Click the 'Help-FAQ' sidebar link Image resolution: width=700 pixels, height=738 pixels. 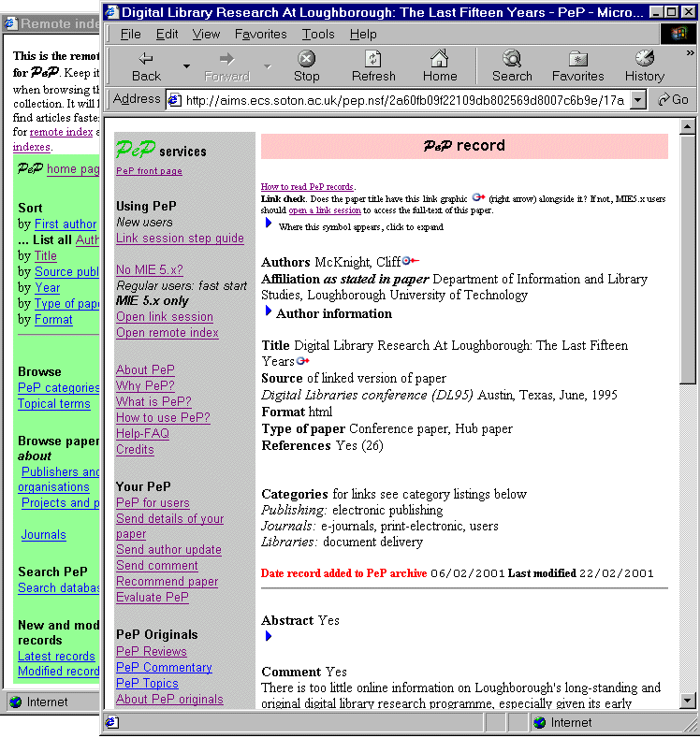(x=142, y=434)
